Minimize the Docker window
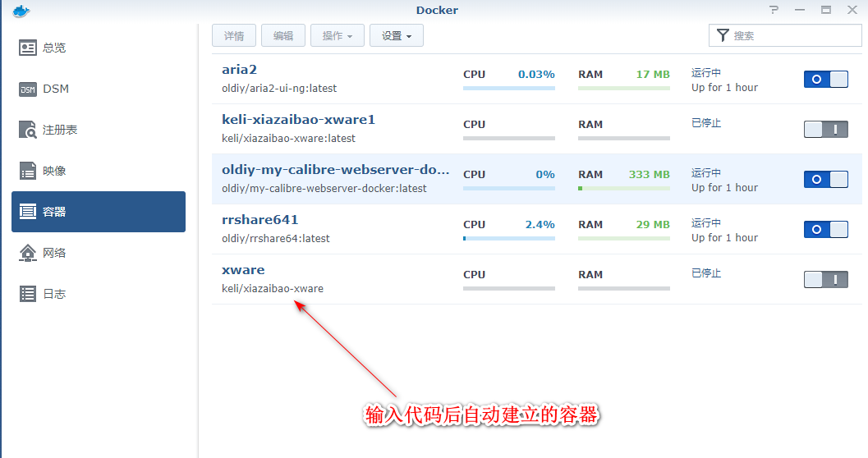 click(800, 10)
